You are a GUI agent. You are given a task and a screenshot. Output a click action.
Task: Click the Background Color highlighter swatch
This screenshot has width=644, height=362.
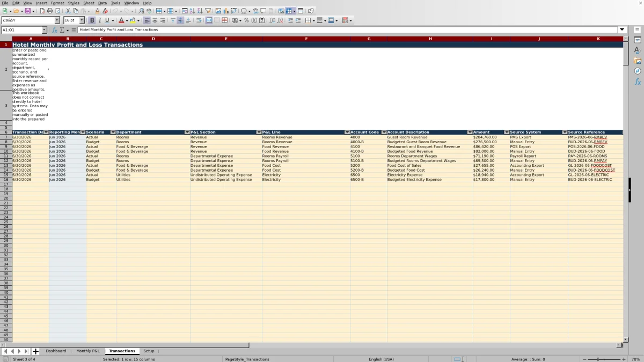[133, 20]
